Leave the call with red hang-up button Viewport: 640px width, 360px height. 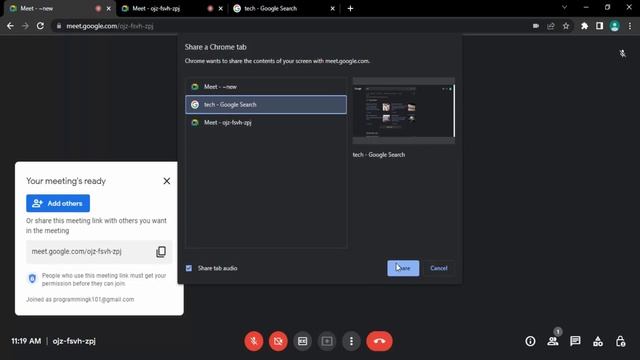point(379,341)
